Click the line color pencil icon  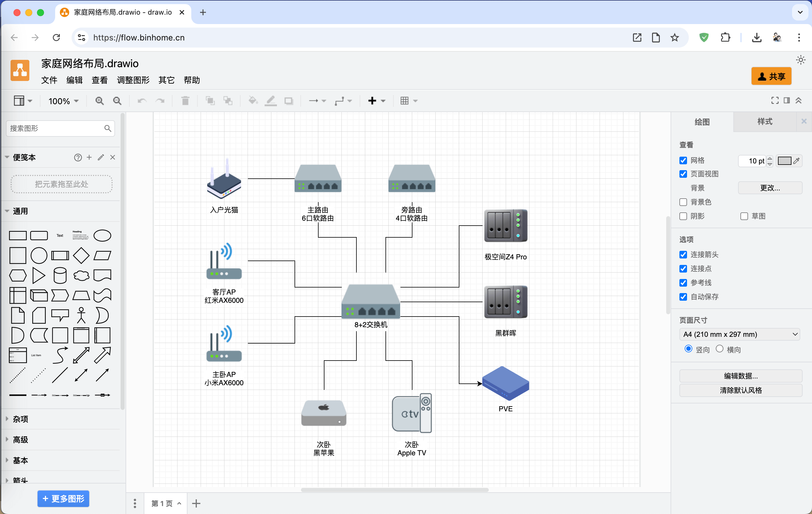click(x=271, y=101)
